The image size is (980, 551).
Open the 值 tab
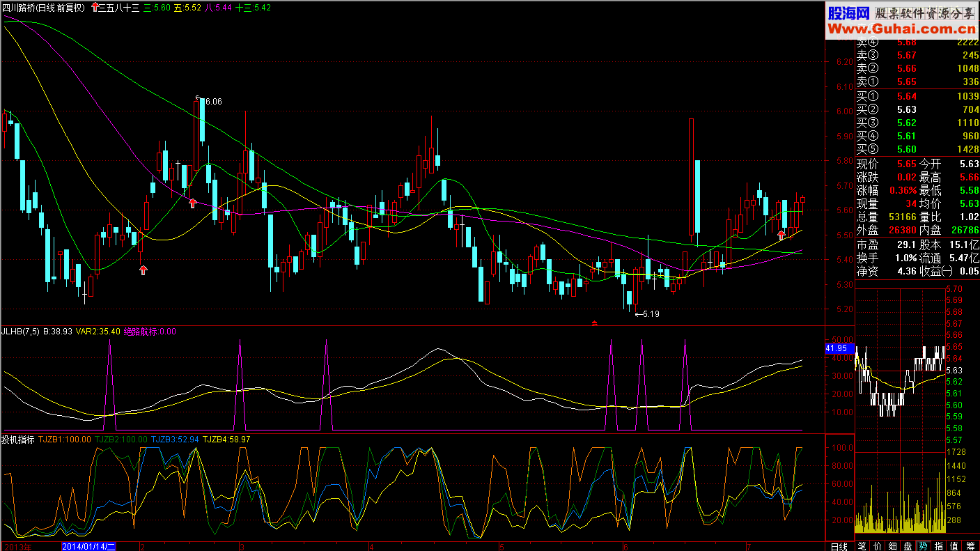[x=955, y=545]
